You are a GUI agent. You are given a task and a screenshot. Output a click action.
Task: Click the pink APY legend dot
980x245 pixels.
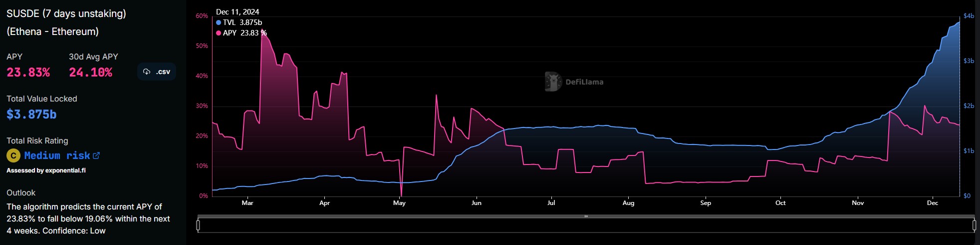point(219,33)
